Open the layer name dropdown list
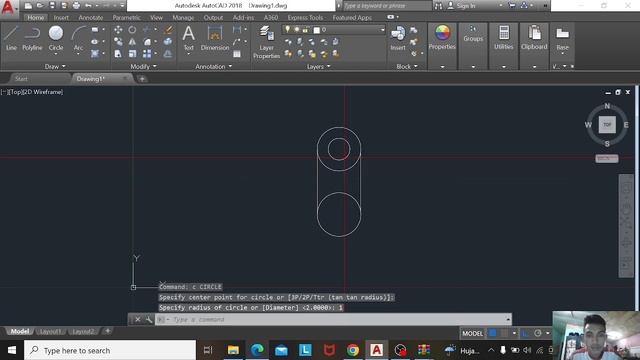 click(x=382, y=29)
